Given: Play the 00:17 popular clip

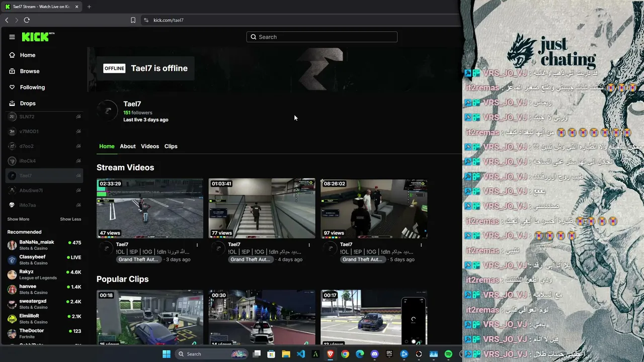Looking at the screenshot, I should (374, 317).
